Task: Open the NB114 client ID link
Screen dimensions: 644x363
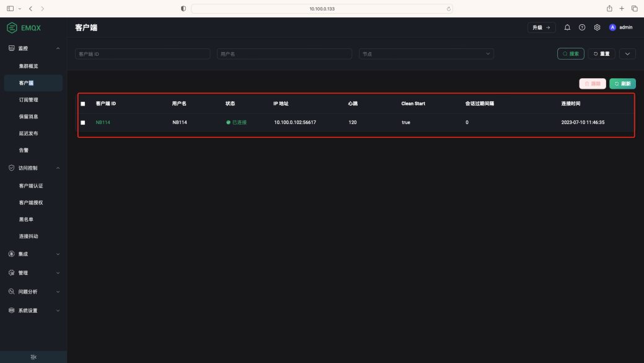Action: click(x=103, y=123)
